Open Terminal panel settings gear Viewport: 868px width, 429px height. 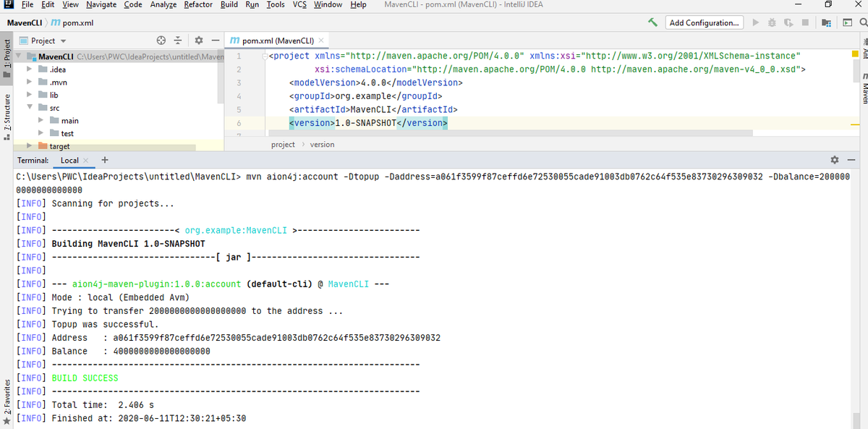[x=835, y=160]
